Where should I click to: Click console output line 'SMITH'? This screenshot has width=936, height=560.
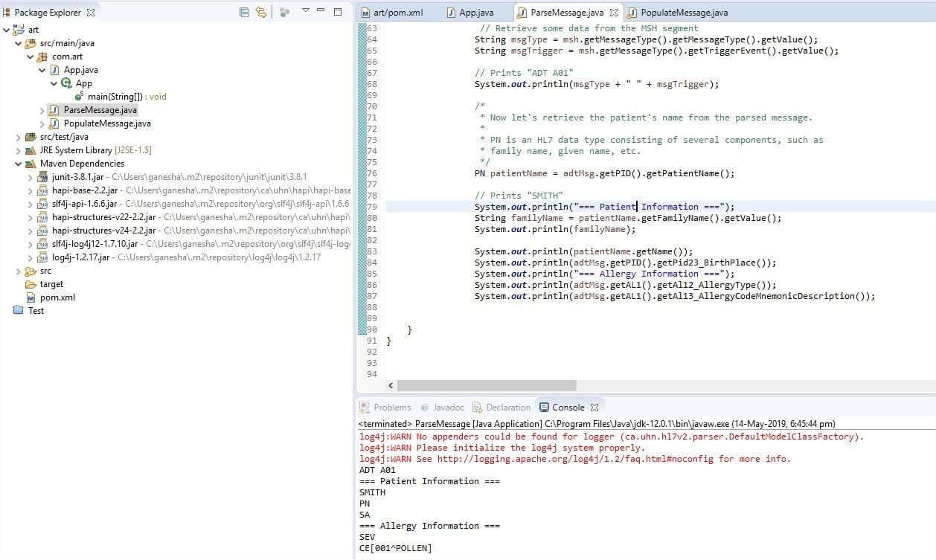[372, 492]
